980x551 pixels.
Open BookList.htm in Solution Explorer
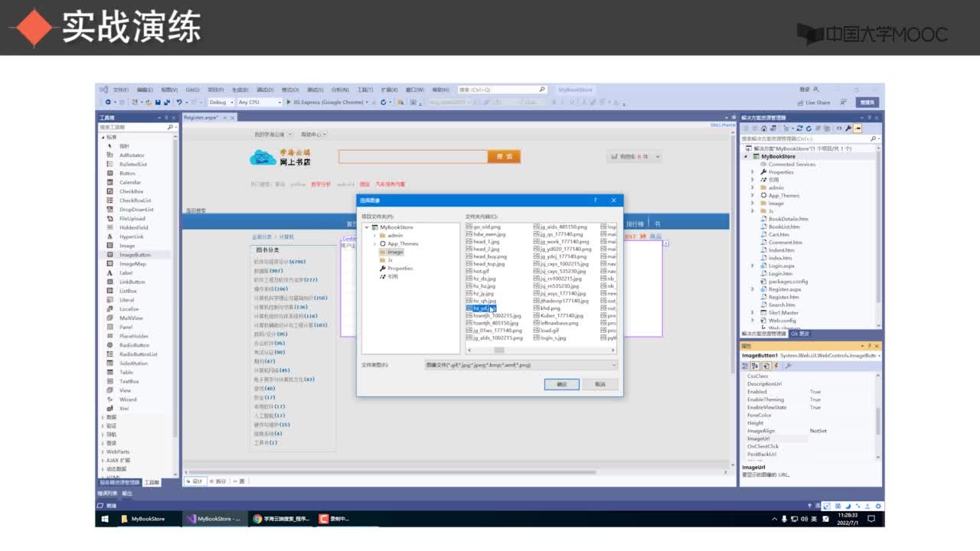(x=779, y=227)
